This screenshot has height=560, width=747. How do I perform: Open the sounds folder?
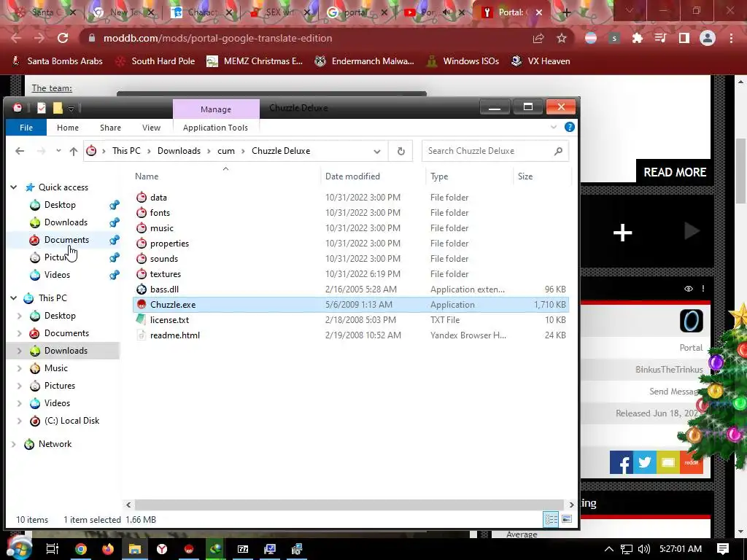click(x=164, y=258)
